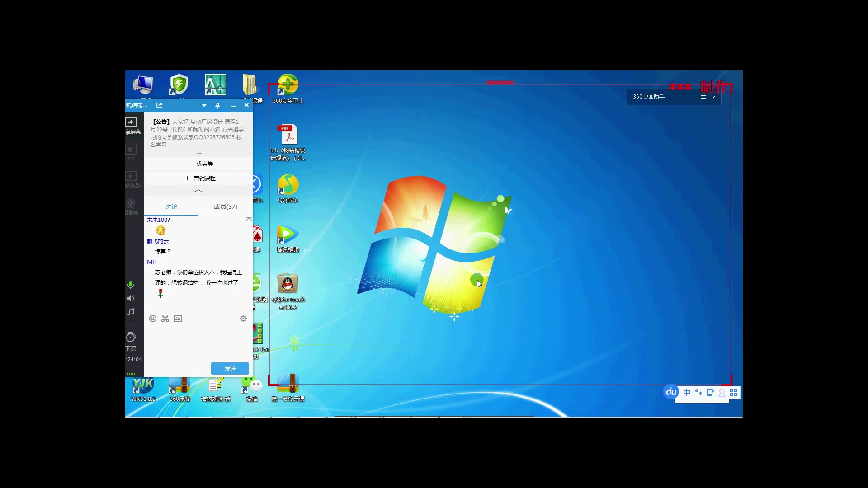Collapse the announcement with the minus handle

(199, 154)
